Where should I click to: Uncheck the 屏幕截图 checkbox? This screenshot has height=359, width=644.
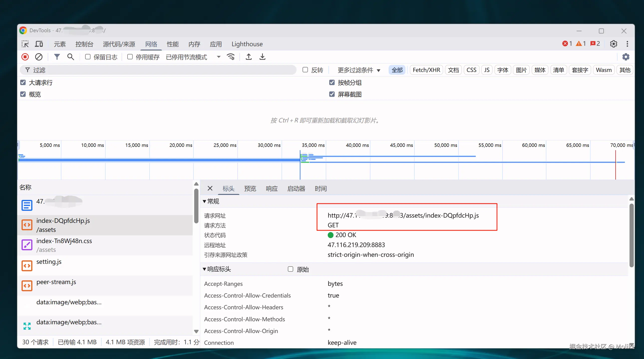pyautogui.click(x=332, y=94)
